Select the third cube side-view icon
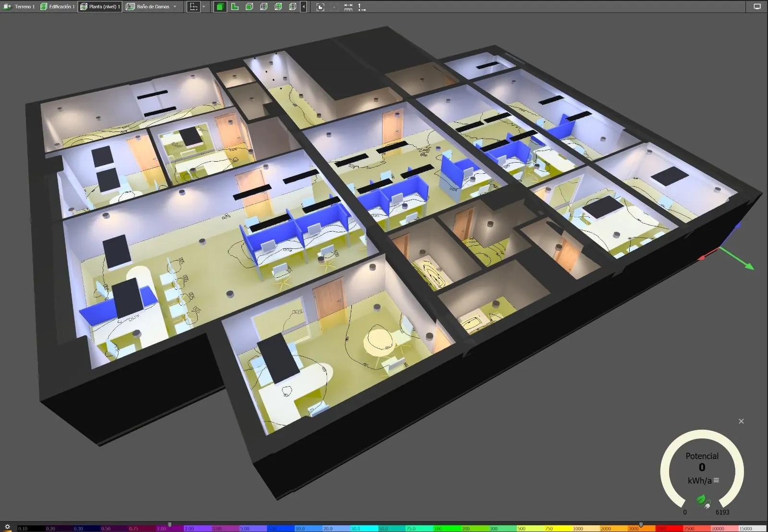Screen dimensions: 768x532 pos(278,7)
